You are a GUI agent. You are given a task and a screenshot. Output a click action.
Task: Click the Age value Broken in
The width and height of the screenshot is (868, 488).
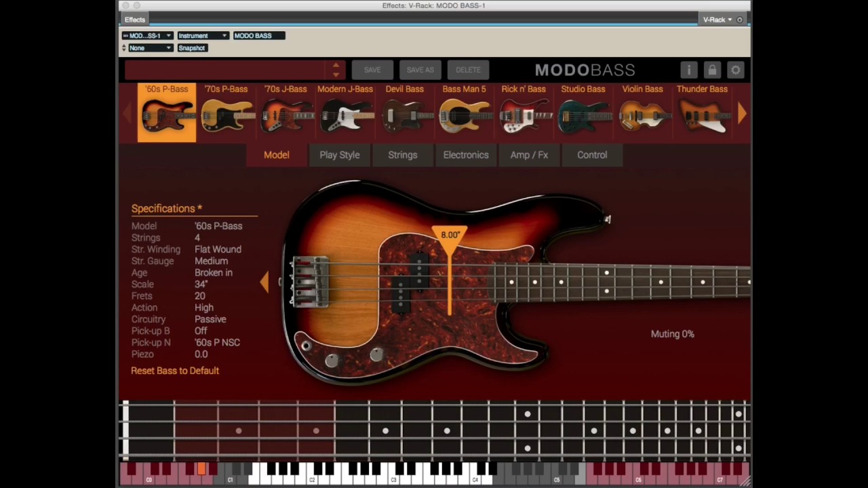214,272
